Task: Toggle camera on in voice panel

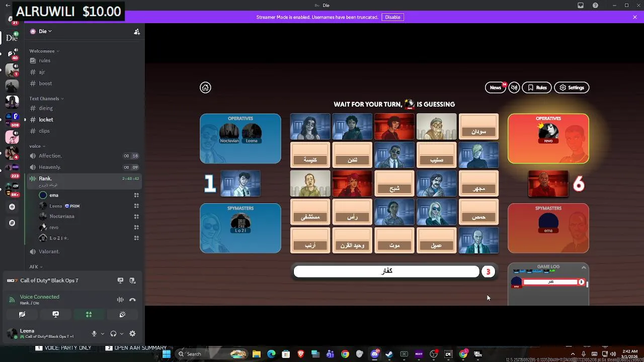Action: (22, 314)
